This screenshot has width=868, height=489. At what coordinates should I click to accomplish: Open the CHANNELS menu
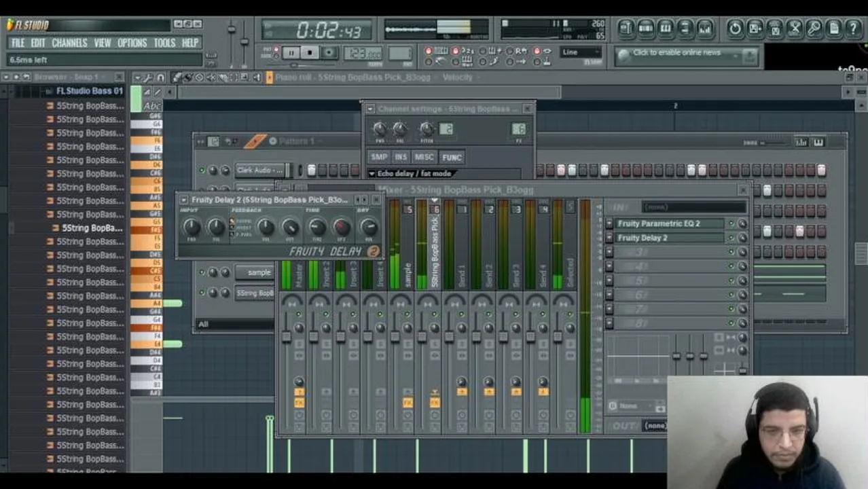point(70,43)
